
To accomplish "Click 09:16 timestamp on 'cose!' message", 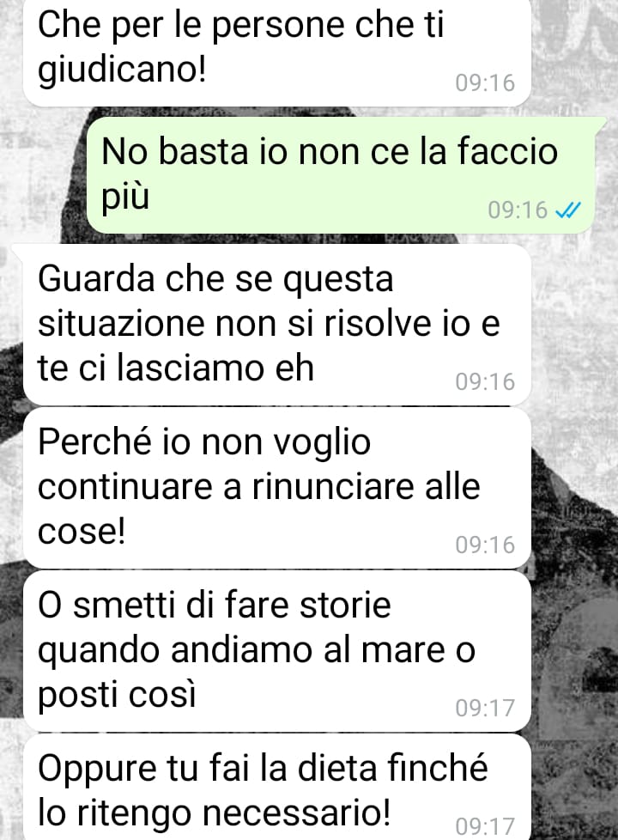I will coord(485,545).
